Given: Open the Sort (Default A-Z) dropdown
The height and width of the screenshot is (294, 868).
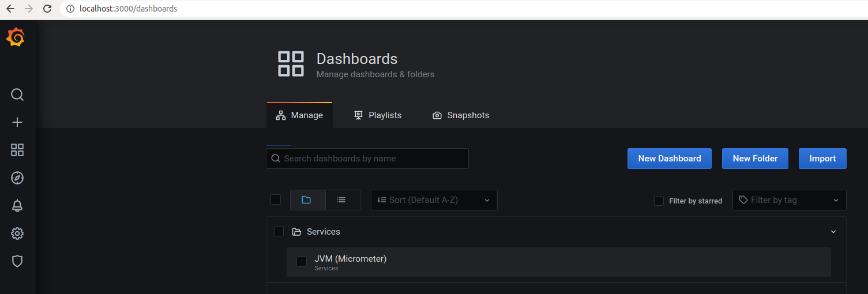Looking at the screenshot, I should tap(434, 200).
